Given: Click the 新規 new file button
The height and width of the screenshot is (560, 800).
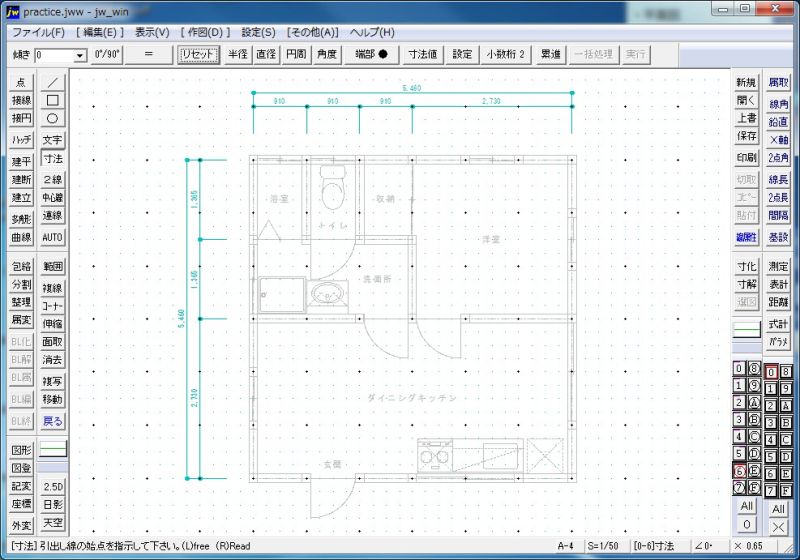Looking at the screenshot, I should pos(746,82).
